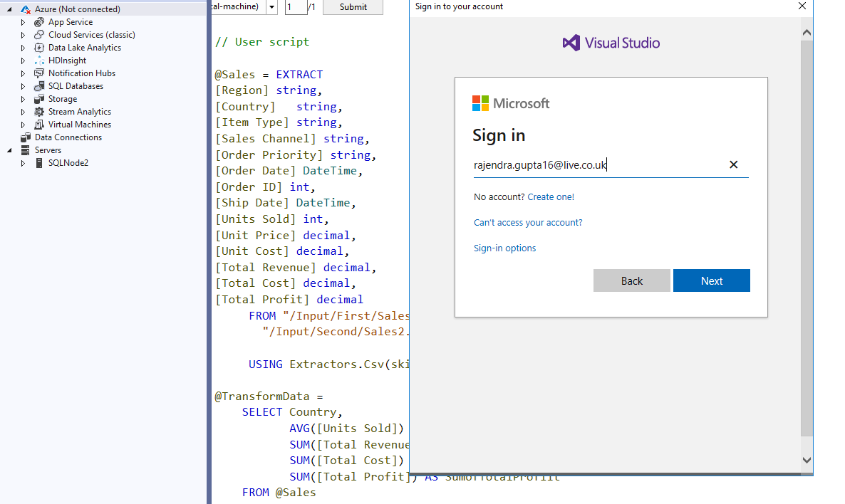
Task: Expand the App Service node
Action: 23,22
